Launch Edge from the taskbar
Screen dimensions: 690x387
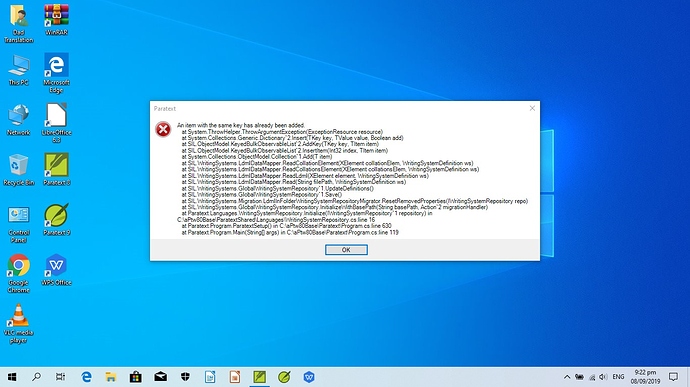coord(86,377)
